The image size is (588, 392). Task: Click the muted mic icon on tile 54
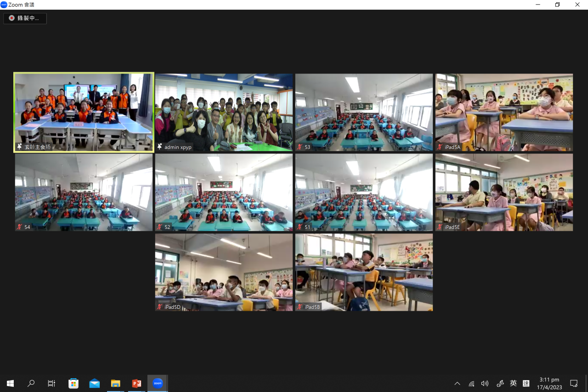coord(19,227)
